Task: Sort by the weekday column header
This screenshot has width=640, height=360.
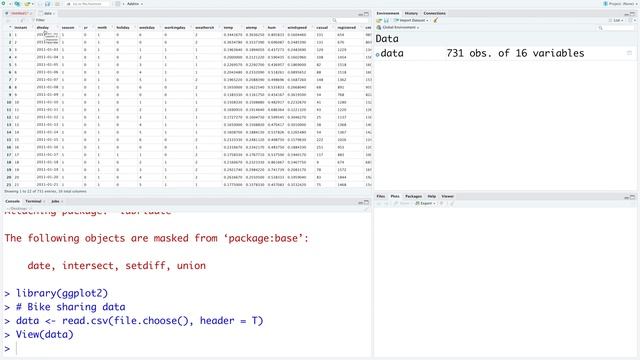Action: (147, 27)
